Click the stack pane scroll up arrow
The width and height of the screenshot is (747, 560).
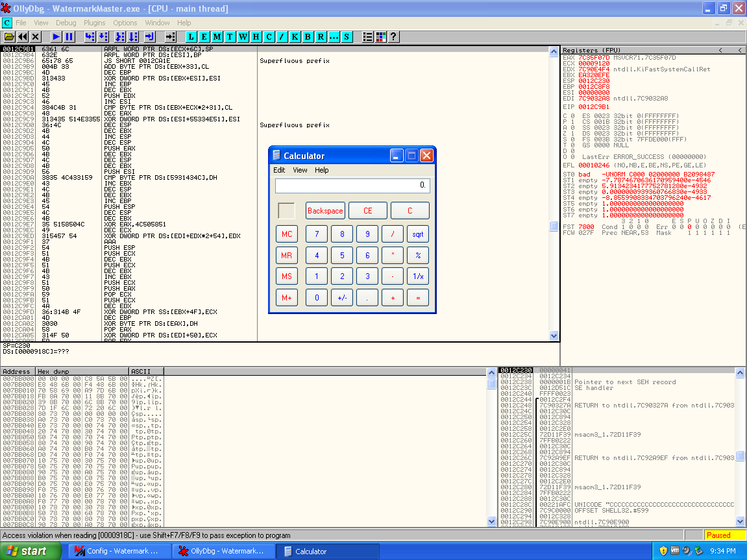pos(740,373)
